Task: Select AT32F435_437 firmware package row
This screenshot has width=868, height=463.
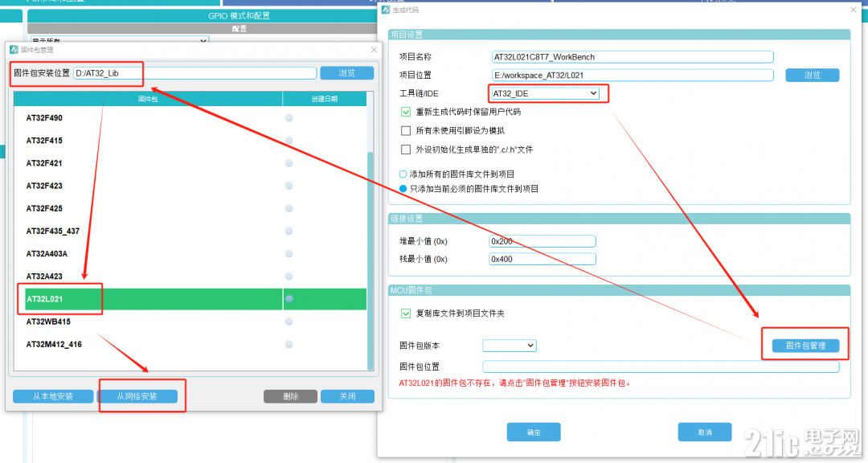Action: (x=190, y=231)
